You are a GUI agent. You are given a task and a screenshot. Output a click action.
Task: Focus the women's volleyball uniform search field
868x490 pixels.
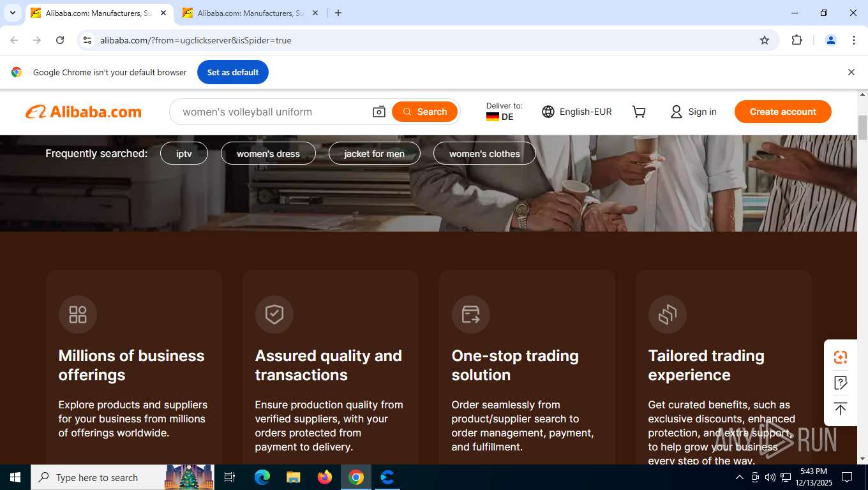271,112
